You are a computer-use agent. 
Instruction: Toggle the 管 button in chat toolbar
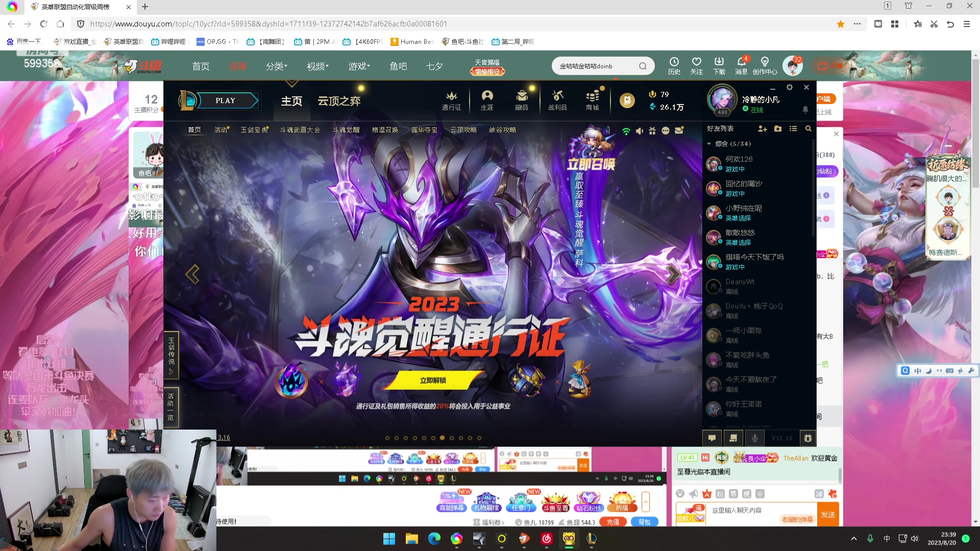733,493
